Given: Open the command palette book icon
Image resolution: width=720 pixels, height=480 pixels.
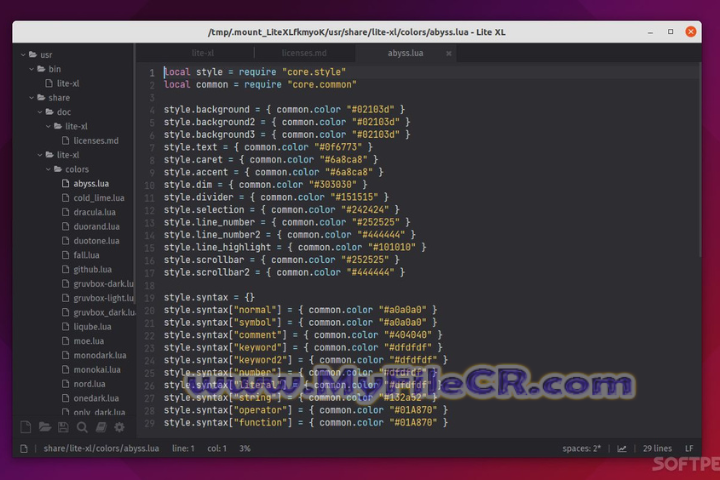Looking at the screenshot, I should (x=101, y=427).
